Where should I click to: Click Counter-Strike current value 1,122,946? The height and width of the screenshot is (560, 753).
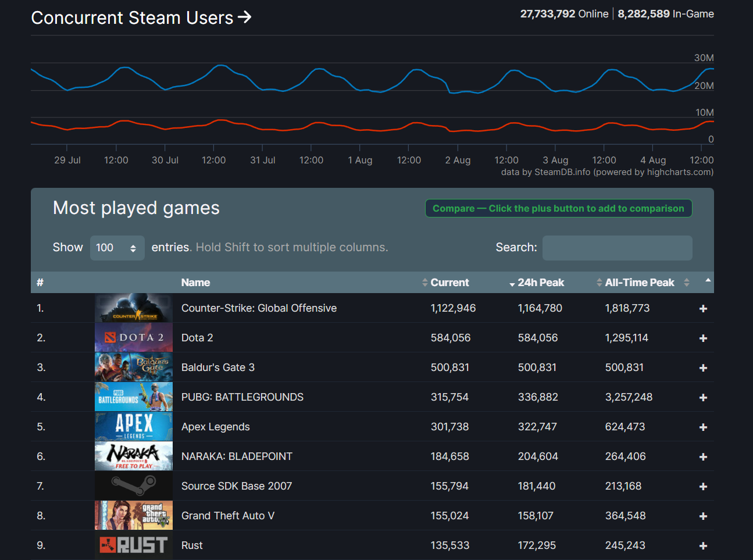453,308
